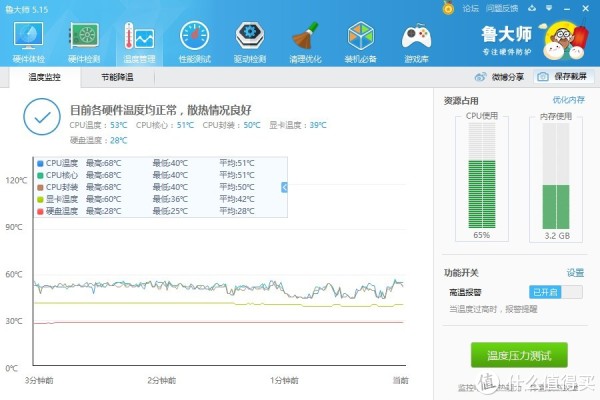The image size is (600, 400).
Task: Open the 设置 settings link
Action: [575, 273]
